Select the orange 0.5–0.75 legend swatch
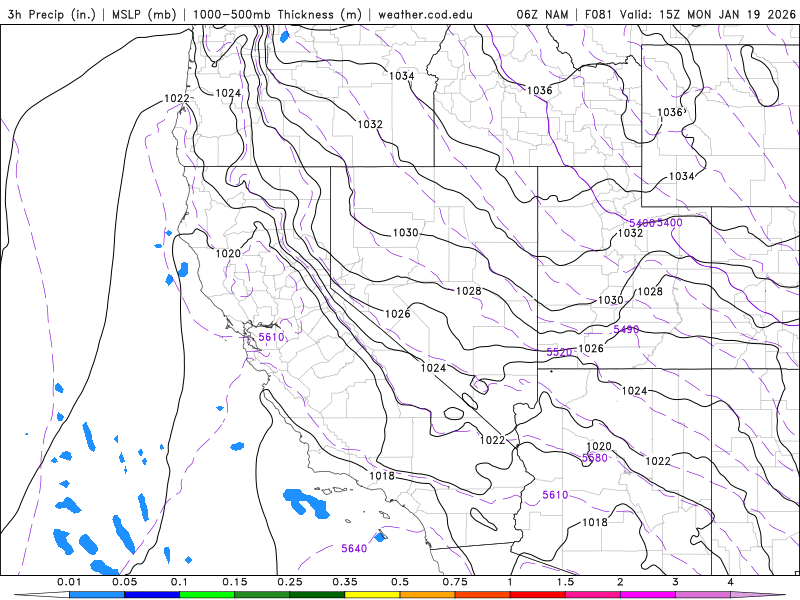The image size is (800, 600). (x=428, y=595)
